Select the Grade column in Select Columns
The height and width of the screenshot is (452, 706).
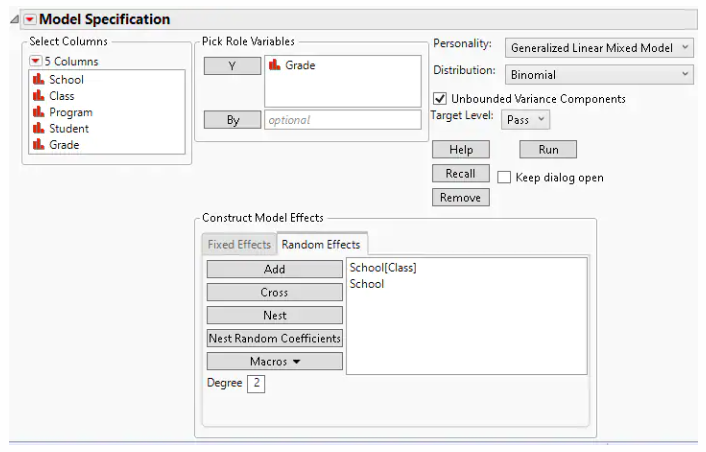pyautogui.click(x=63, y=144)
